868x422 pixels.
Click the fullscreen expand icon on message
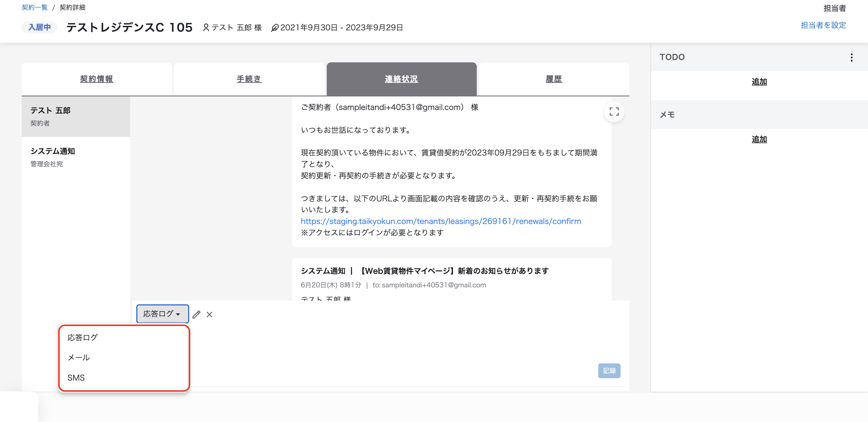click(x=614, y=111)
